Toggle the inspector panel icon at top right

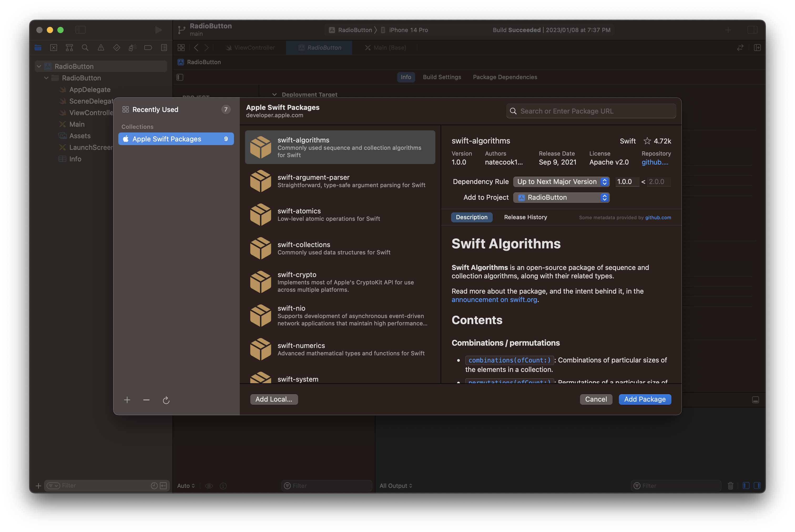pos(752,30)
